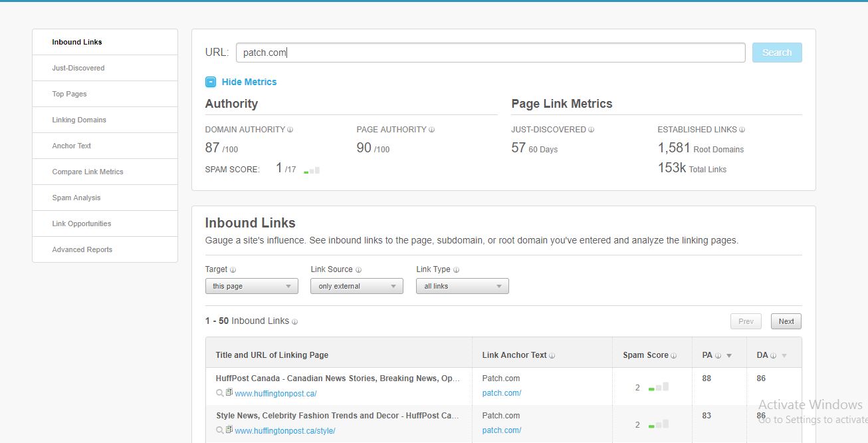
Task: Click page icon next to huffingtonpost.ca/style/
Action: [229, 430]
